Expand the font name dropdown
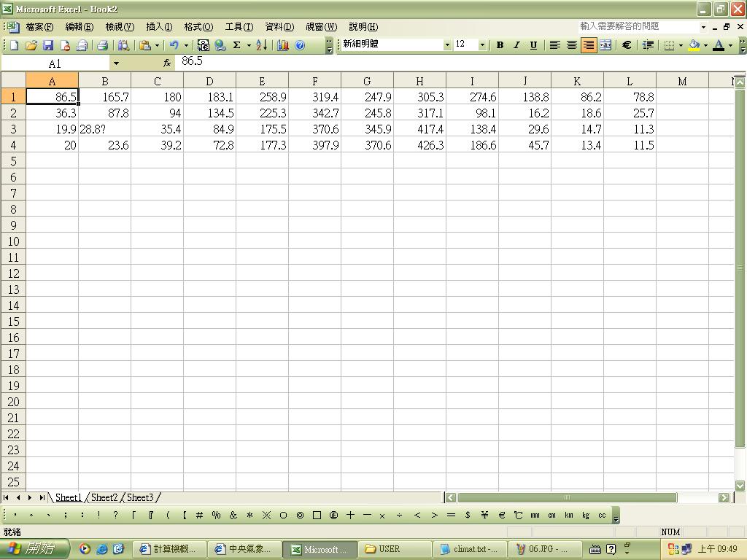 [447, 45]
